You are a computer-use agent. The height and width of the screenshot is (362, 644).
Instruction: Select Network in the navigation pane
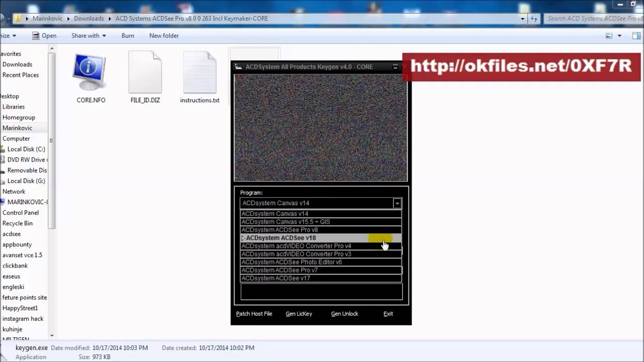point(14,191)
